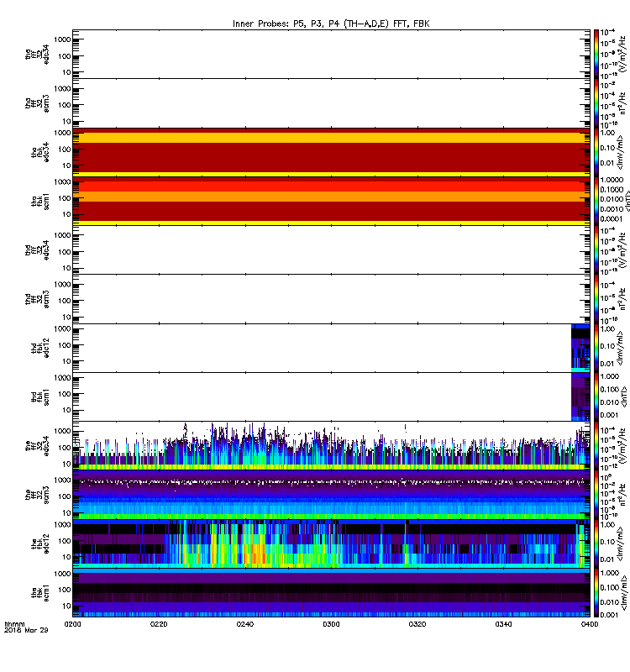The image size is (630, 672).
Task: Select the 0220 time axis label
Action: point(159,624)
